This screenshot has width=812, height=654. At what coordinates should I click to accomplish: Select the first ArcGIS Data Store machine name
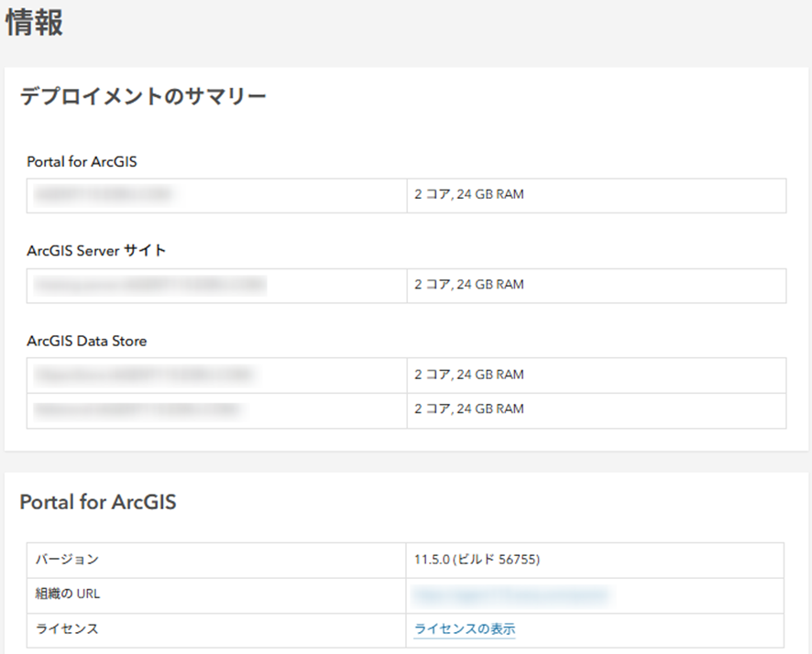click(144, 375)
